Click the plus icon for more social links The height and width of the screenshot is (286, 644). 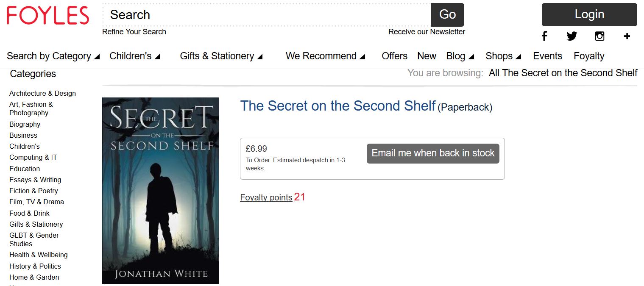[x=627, y=36]
